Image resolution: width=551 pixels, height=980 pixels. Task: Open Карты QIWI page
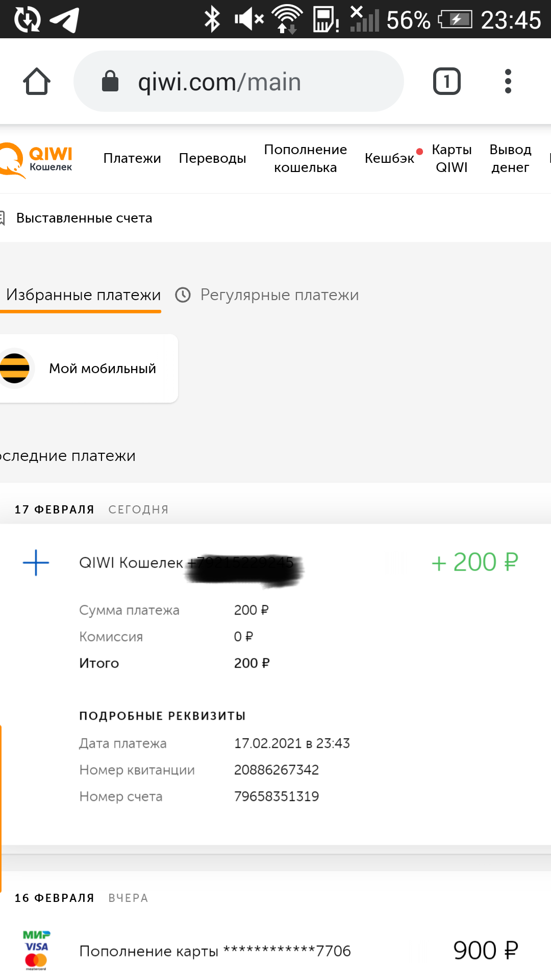click(x=452, y=158)
